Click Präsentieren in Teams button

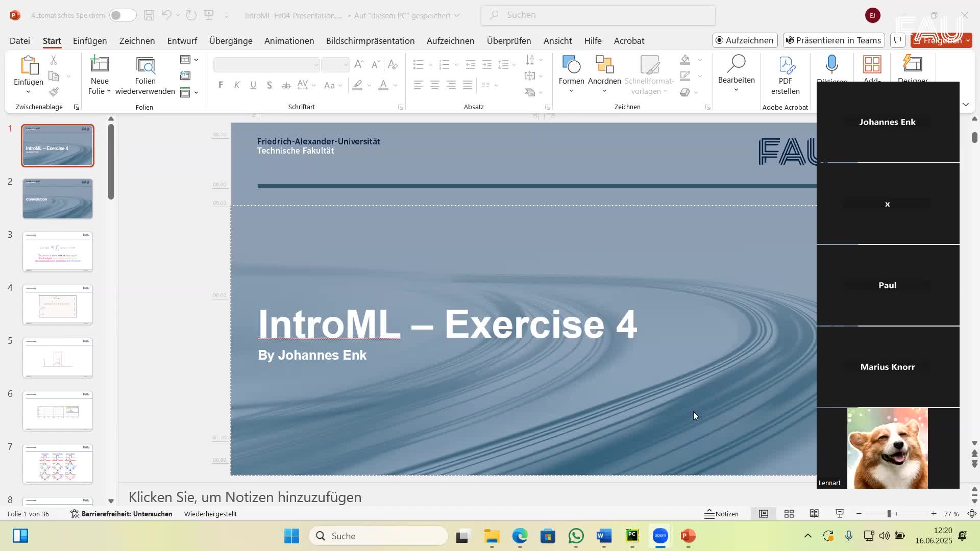pyautogui.click(x=834, y=40)
